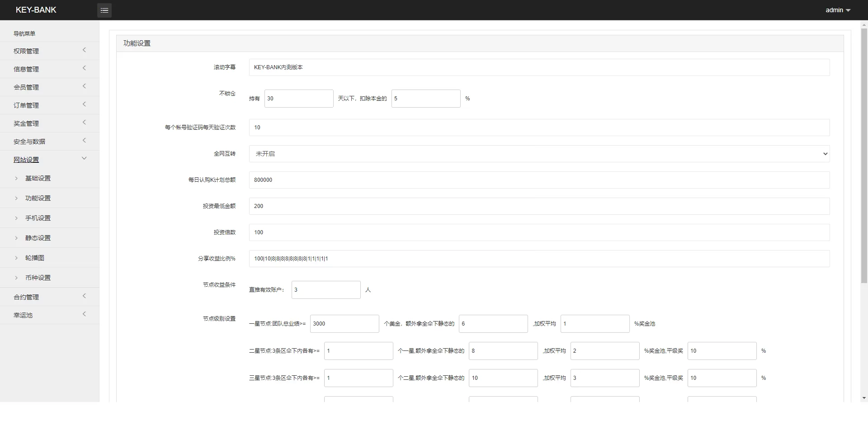Viewport: 868px width, 421px height.
Task: Collapse the expanded 网站设置 section
Action: 50,160
